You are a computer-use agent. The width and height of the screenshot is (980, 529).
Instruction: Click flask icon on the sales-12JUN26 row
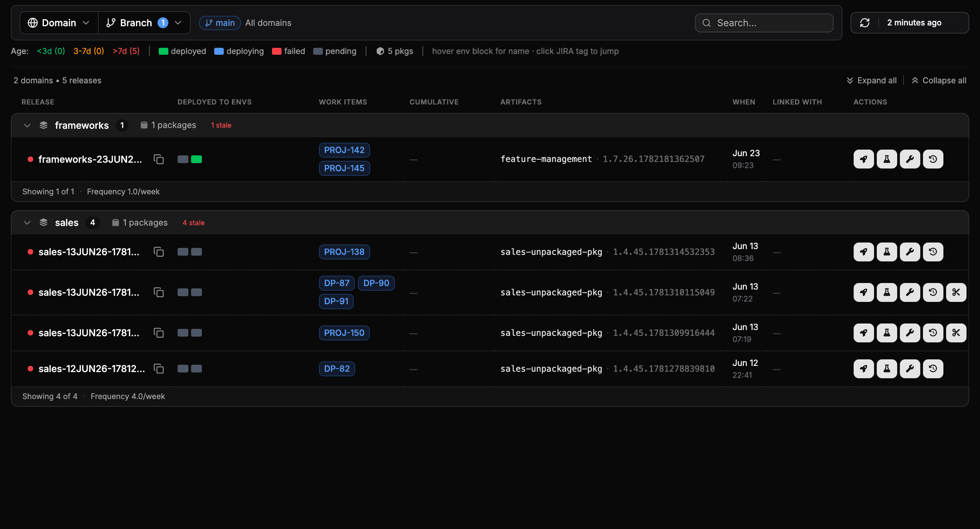click(887, 369)
